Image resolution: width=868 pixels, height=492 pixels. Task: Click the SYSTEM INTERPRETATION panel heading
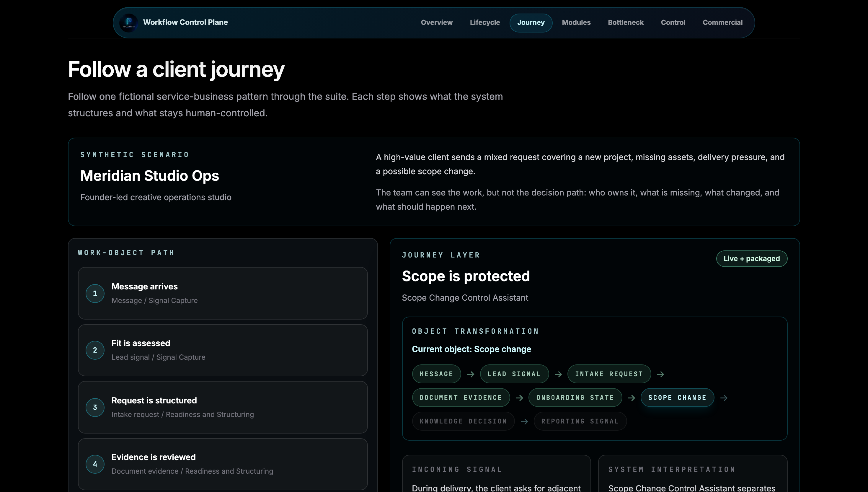672,469
